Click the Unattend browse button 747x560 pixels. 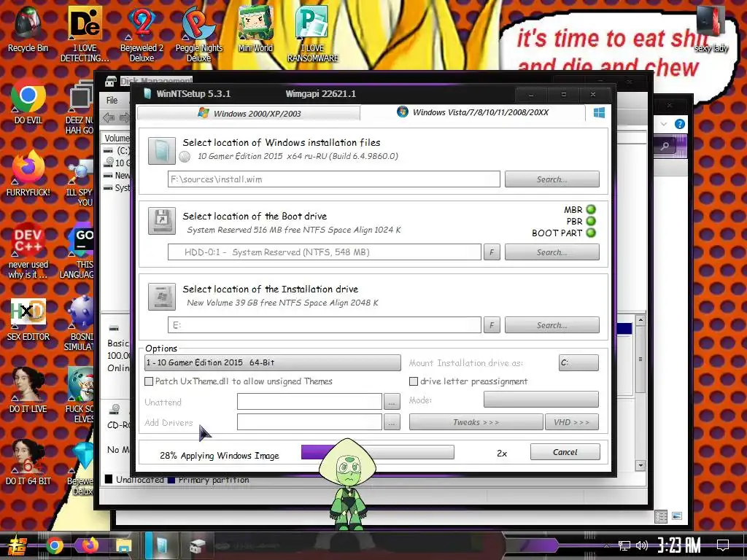point(391,402)
